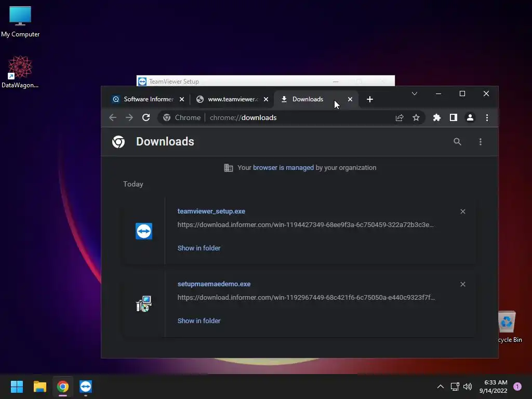
Task: Remove setupmaemaedemo.exe from the list
Action: click(463, 284)
